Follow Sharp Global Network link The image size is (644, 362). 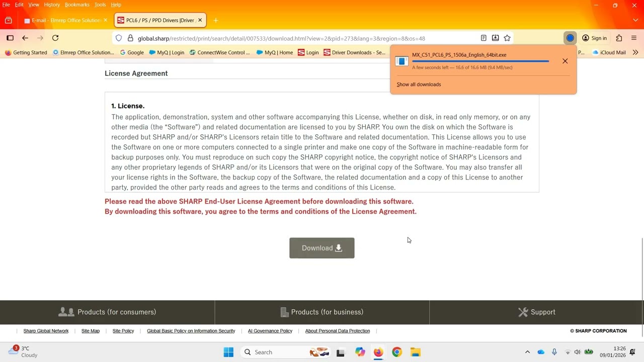[46, 331]
